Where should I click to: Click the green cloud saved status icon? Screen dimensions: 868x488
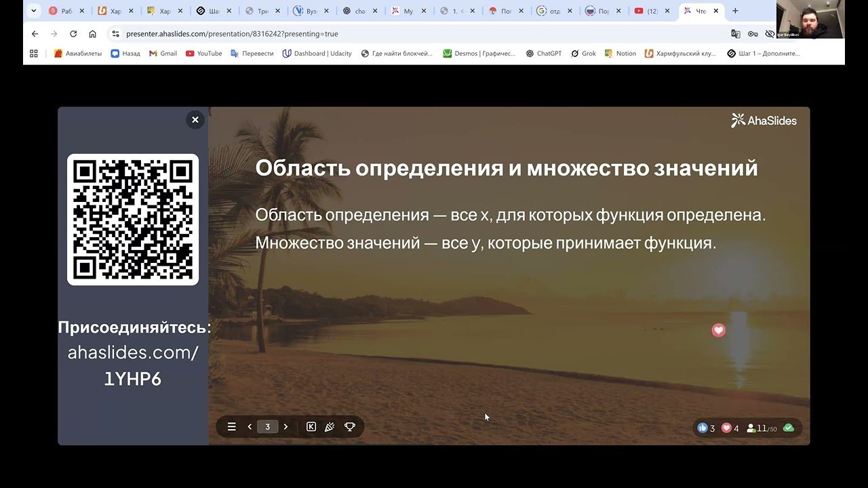coord(788,428)
